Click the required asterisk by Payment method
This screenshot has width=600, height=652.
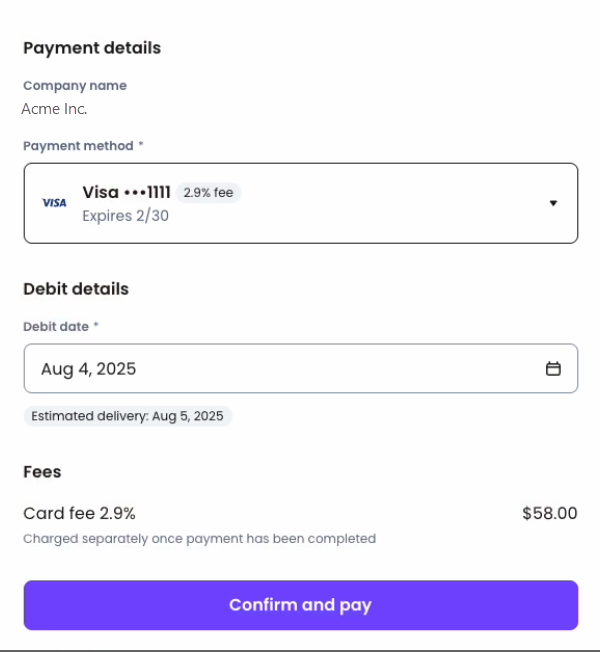pyautogui.click(x=141, y=145)
